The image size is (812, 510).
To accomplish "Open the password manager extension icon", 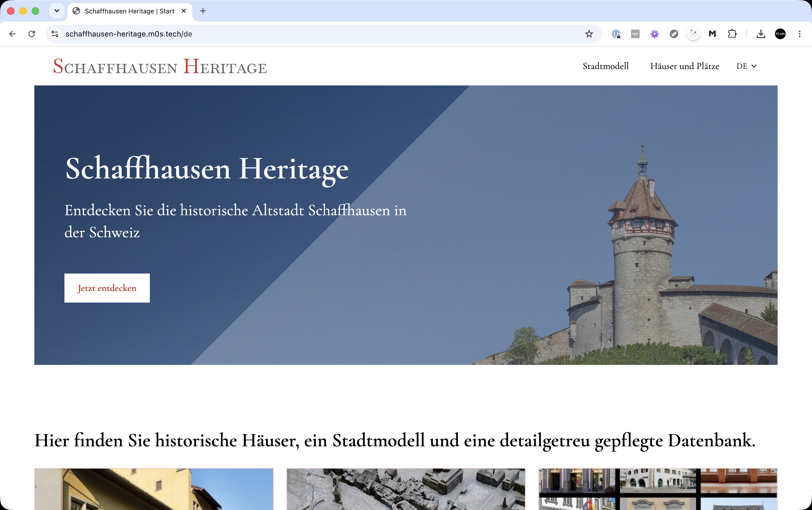I will [x=616, y=34].
